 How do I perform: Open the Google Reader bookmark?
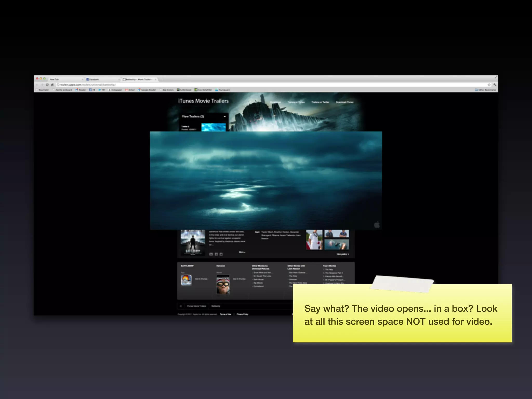click(147, 90)
